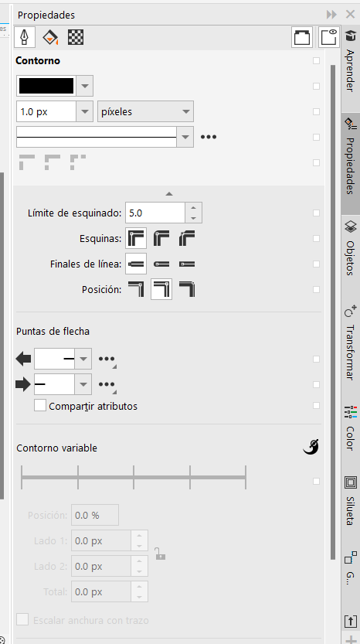The image size is (360, 644).
Task: Open start arrowhead options ellipsis
Action: pyautogui.click(x=107, y=359)
